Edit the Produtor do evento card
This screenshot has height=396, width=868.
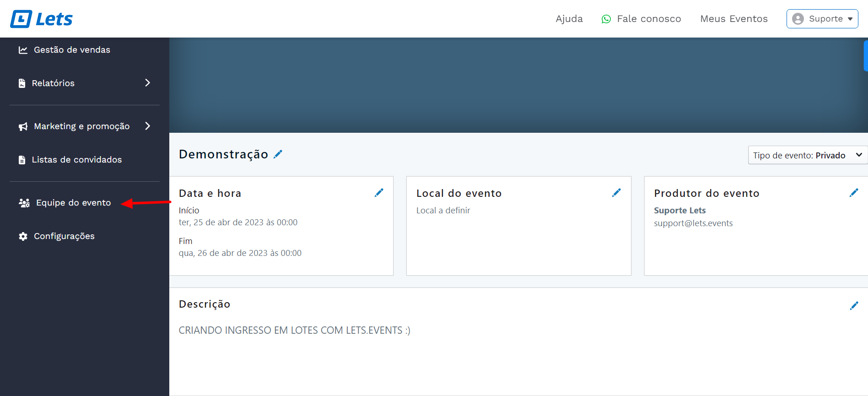coord(854,193)
